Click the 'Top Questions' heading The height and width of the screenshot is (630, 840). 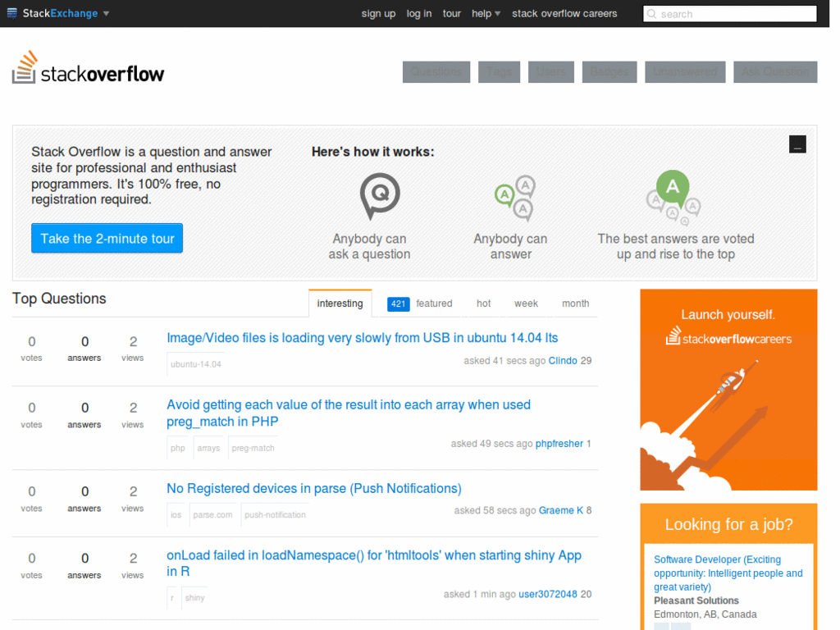click(59, 299)
